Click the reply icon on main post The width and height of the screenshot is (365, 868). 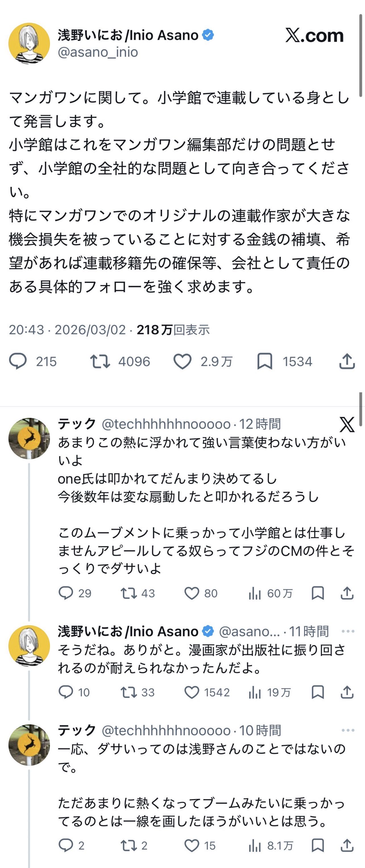[x=18, y=361]
